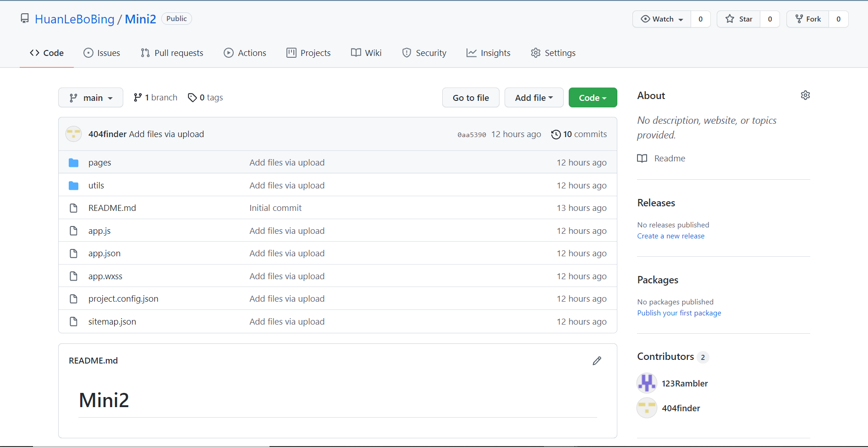The width and height of the screenshot is (868, 447).
Task: Open the Actions tab
Action: tap(245, 53)
